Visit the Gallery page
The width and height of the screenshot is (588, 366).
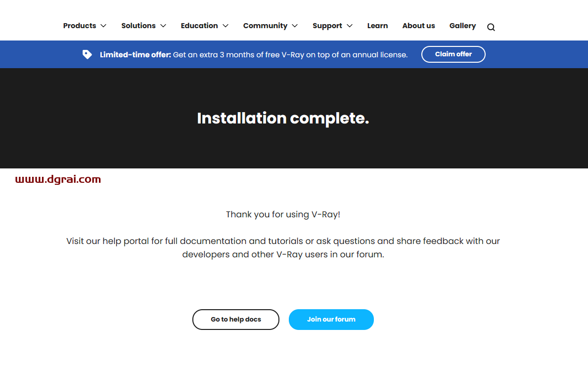click(462, 26)
